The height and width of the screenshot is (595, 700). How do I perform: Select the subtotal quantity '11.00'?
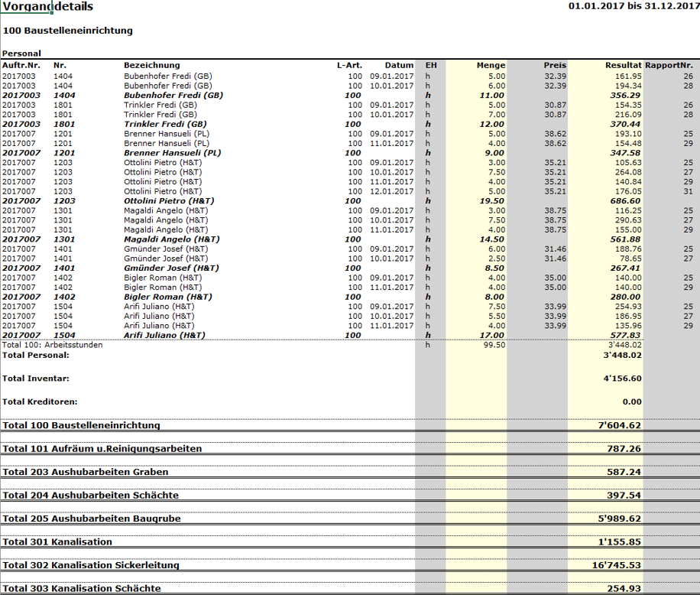(491, 96)
